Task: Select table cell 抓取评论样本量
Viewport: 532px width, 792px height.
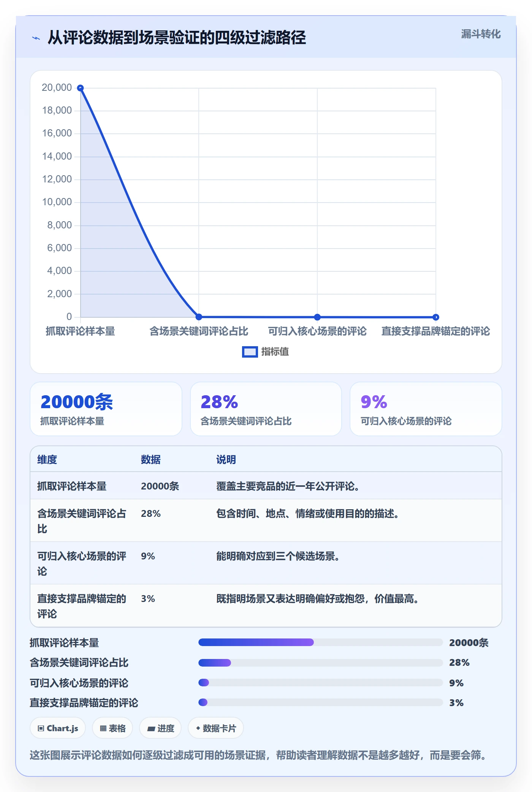Action: point(72,486)
